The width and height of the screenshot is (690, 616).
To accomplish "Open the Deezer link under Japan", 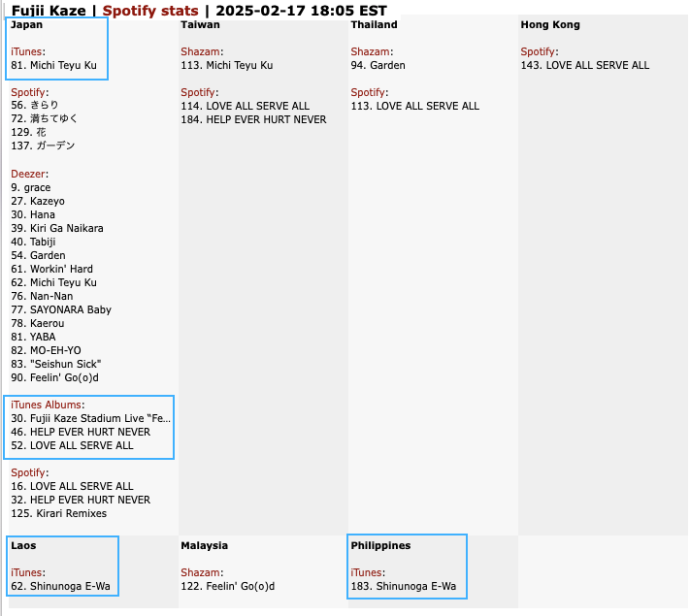I will [28, 174].
